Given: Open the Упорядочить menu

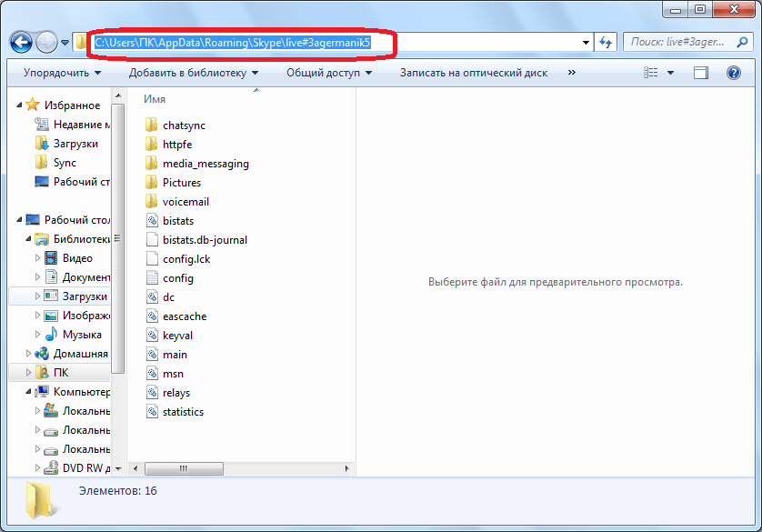Looking at the screenshot, I should click(x=62, y=73).
